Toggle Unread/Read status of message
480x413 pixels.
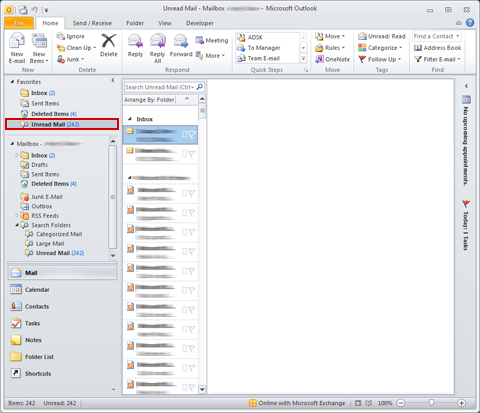coord(382,36)
